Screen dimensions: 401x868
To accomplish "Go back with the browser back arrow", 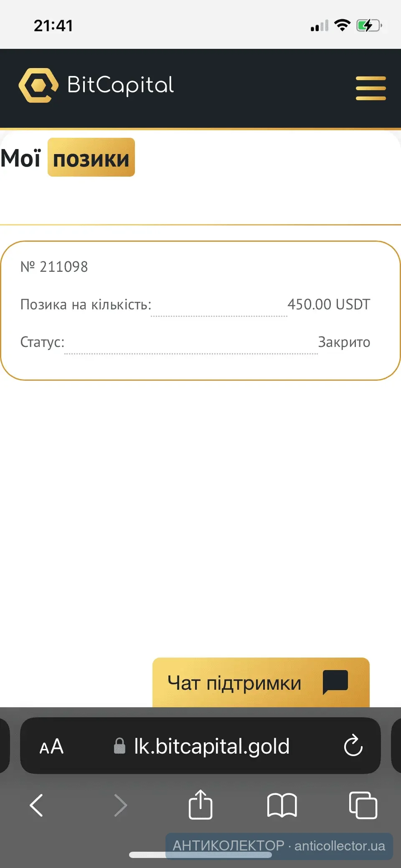I will pos(37,805).
